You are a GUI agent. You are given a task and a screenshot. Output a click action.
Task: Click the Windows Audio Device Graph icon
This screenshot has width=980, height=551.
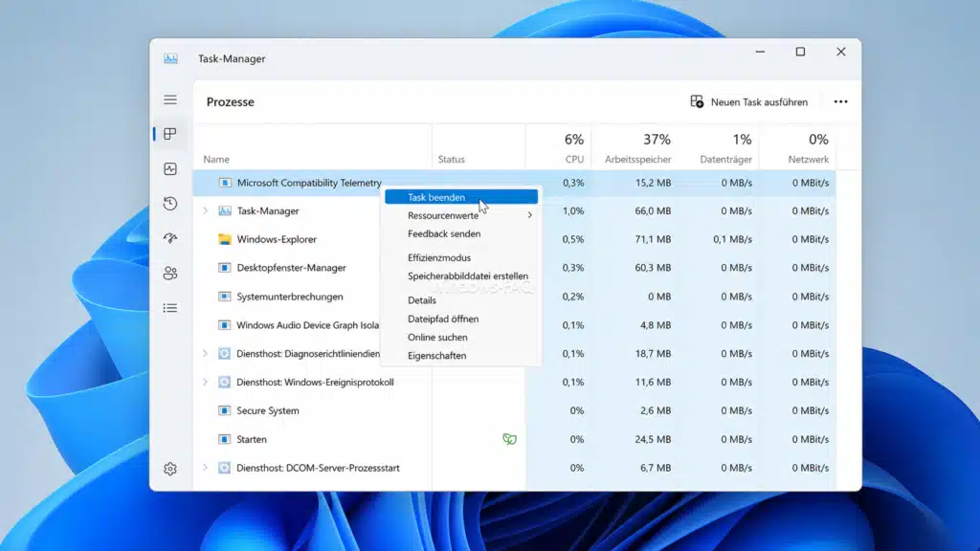(224, 325)
